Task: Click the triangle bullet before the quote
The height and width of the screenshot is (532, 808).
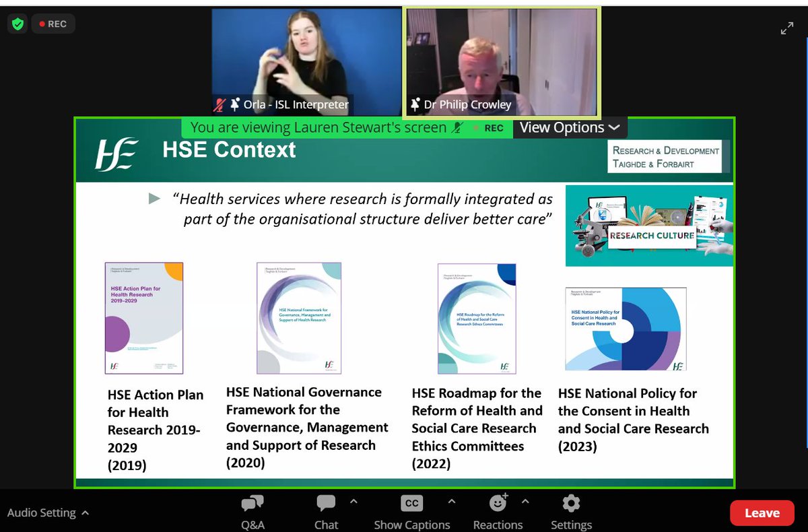Action: point(155,199)
